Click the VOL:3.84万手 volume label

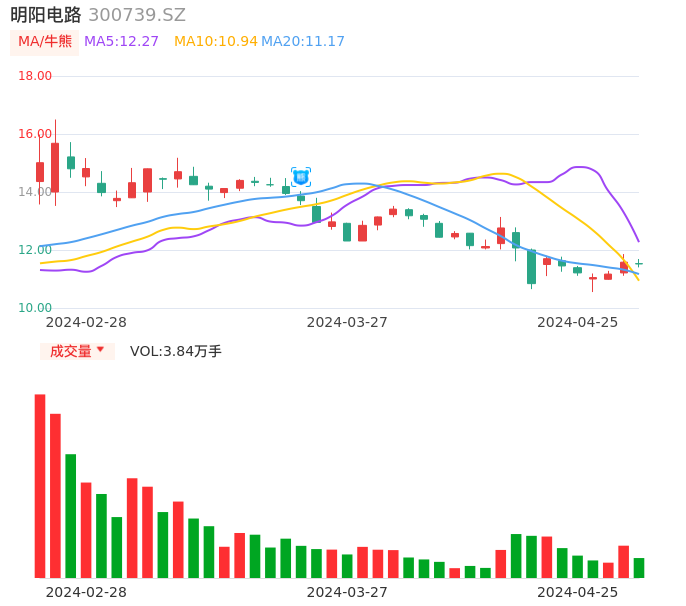[176, 351]
